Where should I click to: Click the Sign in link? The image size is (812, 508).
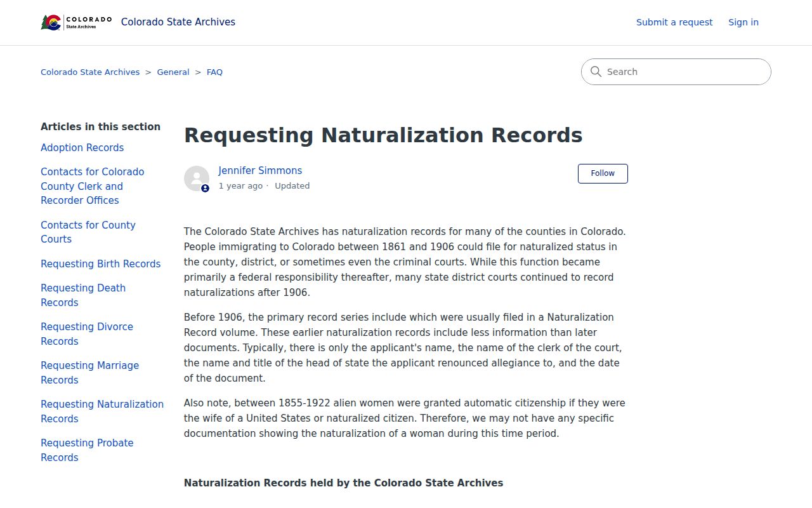tap(743, 22)
